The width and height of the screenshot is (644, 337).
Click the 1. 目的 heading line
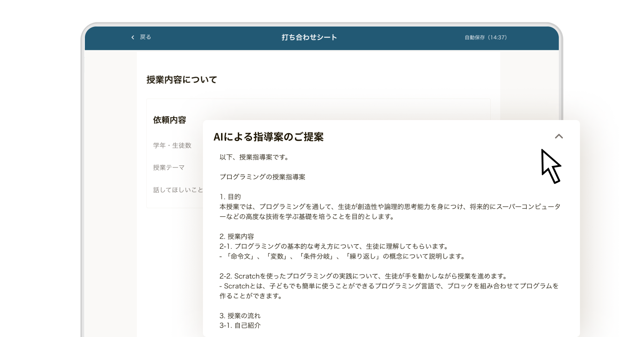[230, 197]
